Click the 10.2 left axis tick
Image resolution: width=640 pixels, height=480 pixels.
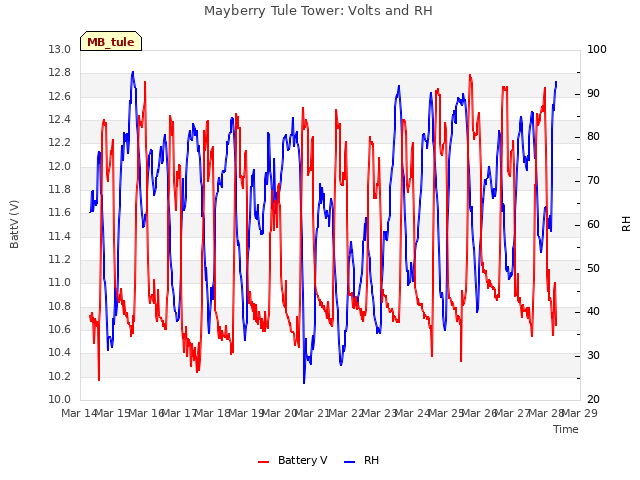[x=60, y=376]
